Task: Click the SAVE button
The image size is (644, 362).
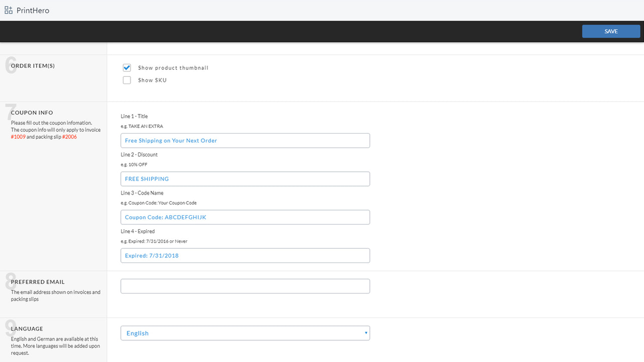Action: coord(611,31)
